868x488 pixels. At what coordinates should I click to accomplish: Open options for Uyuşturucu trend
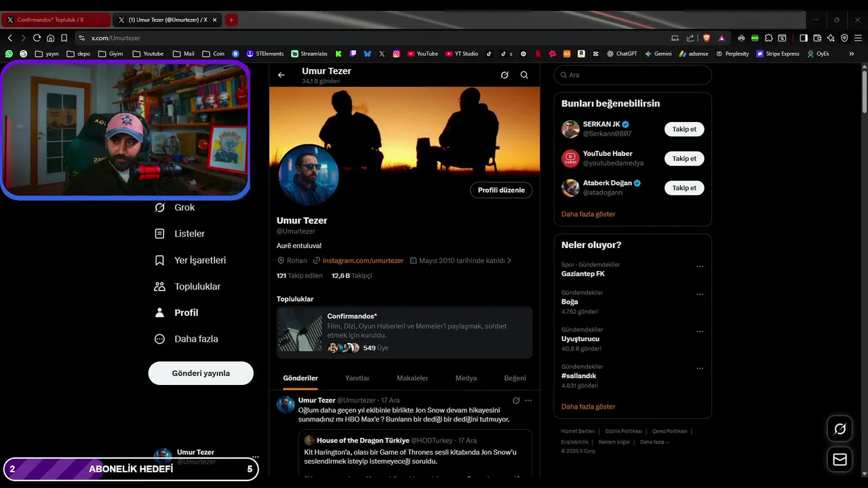tap(700, 331)
